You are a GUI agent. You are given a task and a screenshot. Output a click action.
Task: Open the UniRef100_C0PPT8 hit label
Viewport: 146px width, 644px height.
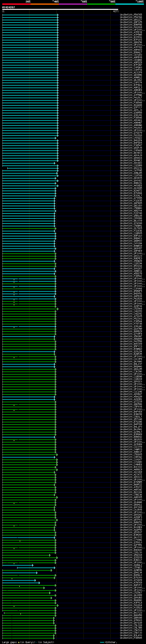click(131, 70)
